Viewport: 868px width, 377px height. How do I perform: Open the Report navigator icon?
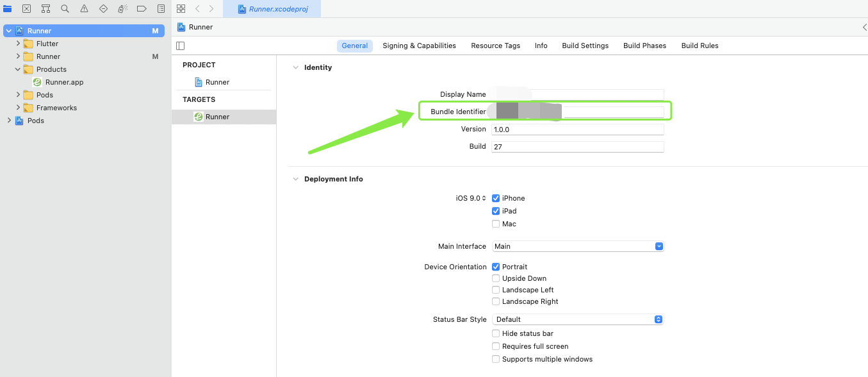[161, 9]
